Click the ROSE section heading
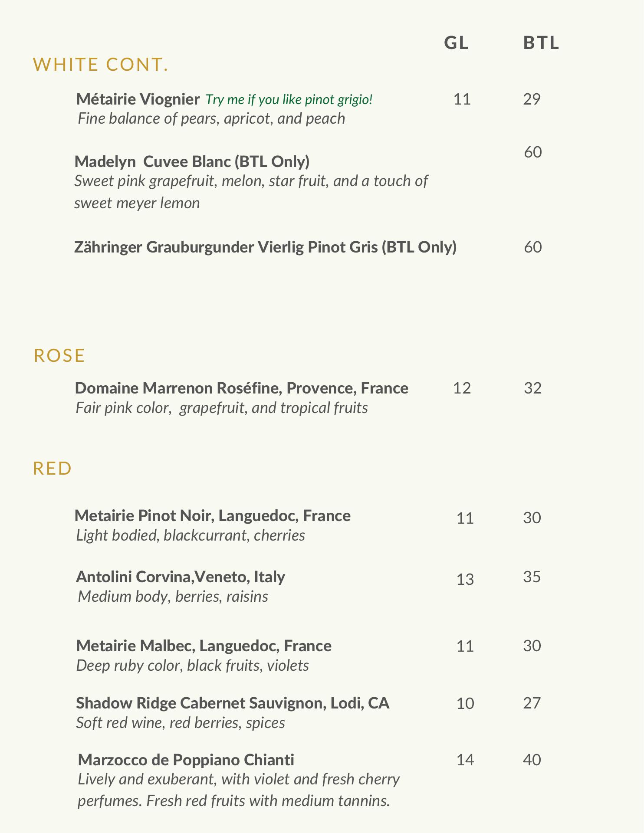Image resolution: width=644 pixels, height=833 pixels. pyautogui.click(x=59, y=356)
